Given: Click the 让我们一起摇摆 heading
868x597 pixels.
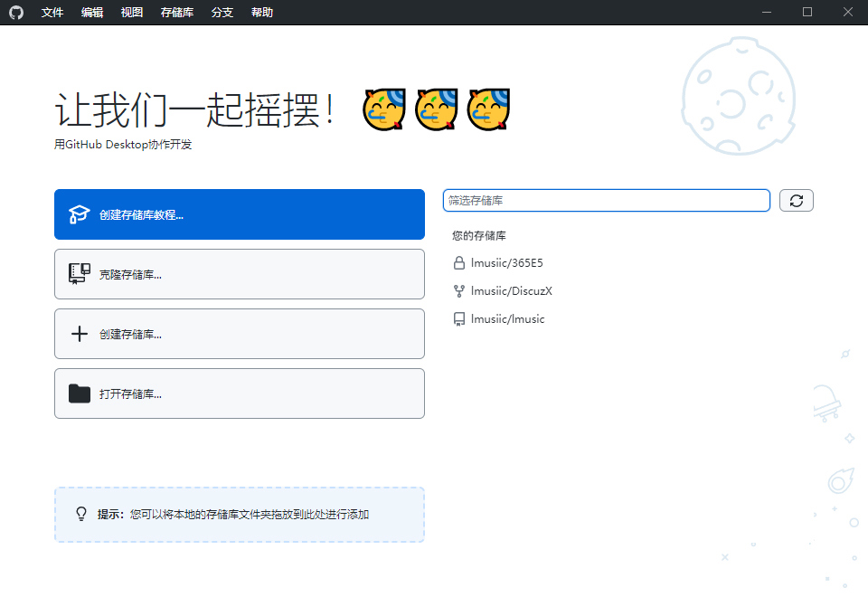Looking at the screenshot, I should [194, 109].
